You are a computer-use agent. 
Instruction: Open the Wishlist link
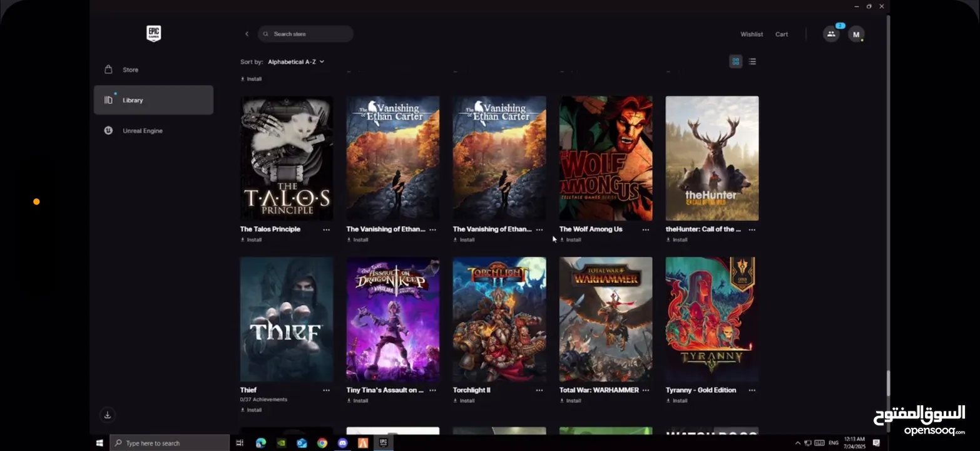tap(752, 34)
